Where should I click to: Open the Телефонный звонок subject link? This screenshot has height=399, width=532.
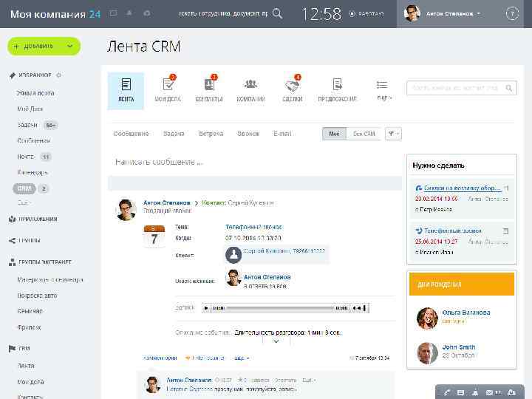click(x=253, y=227)
